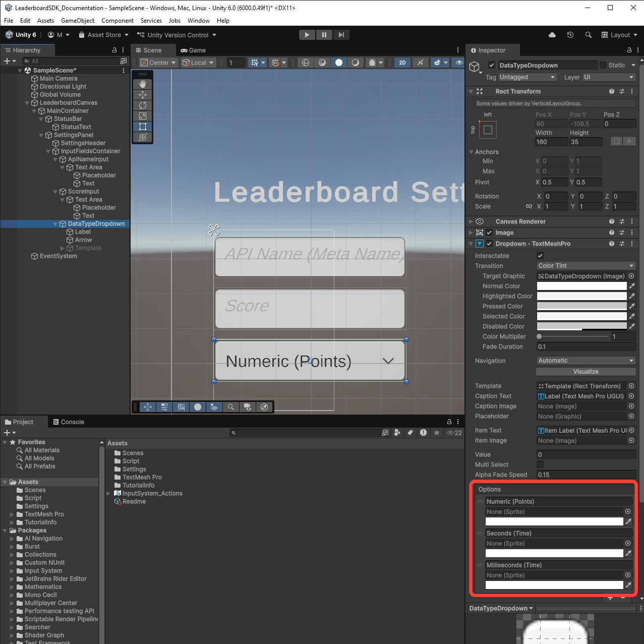Click the Pressed Color swatch

click(581, 306)
